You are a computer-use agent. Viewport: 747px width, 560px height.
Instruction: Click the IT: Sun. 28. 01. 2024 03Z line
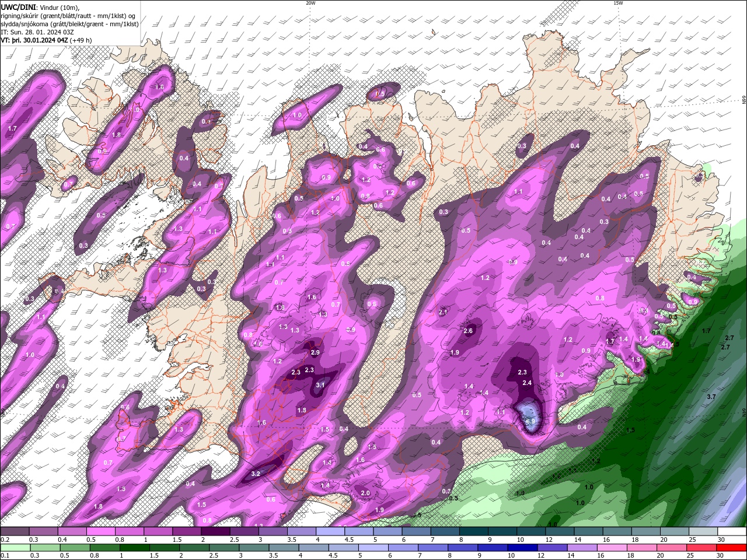(36, 32)
